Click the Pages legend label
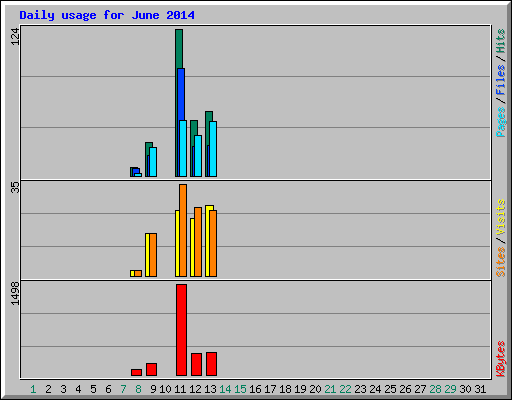This screenshot has width=512, height=400. tap(501, 122)
